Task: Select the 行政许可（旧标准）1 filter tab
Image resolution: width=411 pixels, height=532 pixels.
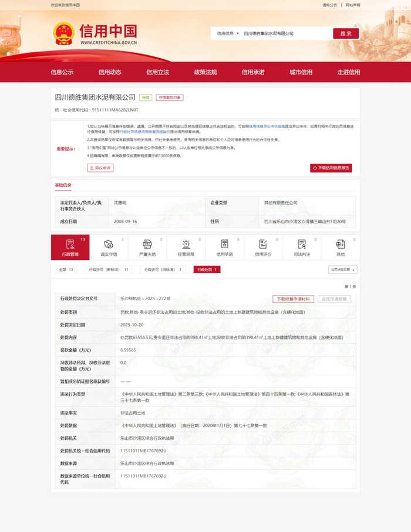Action: pyautogui.click(x=163, y=269)
